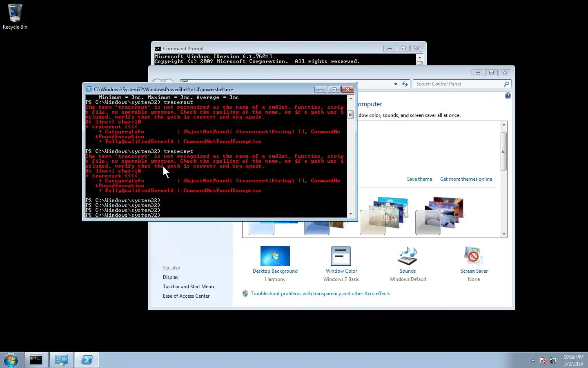Image resolution: width=588 pixels, height=368 pixels.
Task: Click the themes list scrollbar thumb
Action: point(504,151)
